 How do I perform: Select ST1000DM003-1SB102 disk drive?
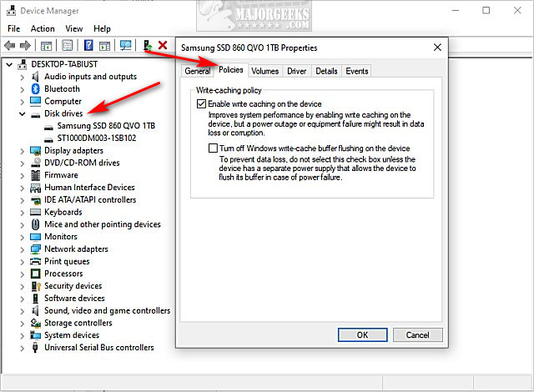point(97,138)
